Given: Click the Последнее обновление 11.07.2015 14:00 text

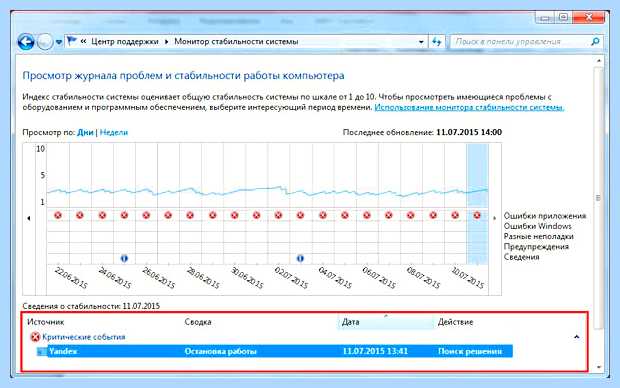Looking at the screenshot, I should point(422,132).
